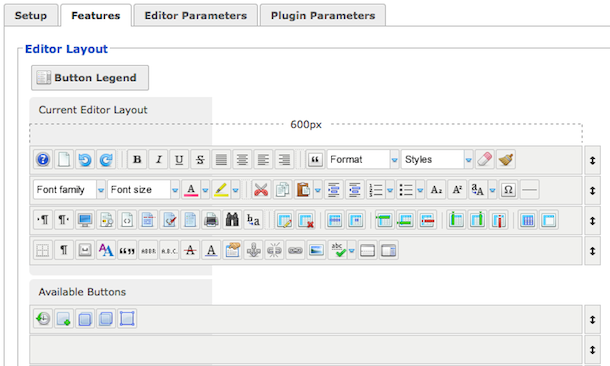Click the Subscript icon
610x366 pixels.
point(436,190)
